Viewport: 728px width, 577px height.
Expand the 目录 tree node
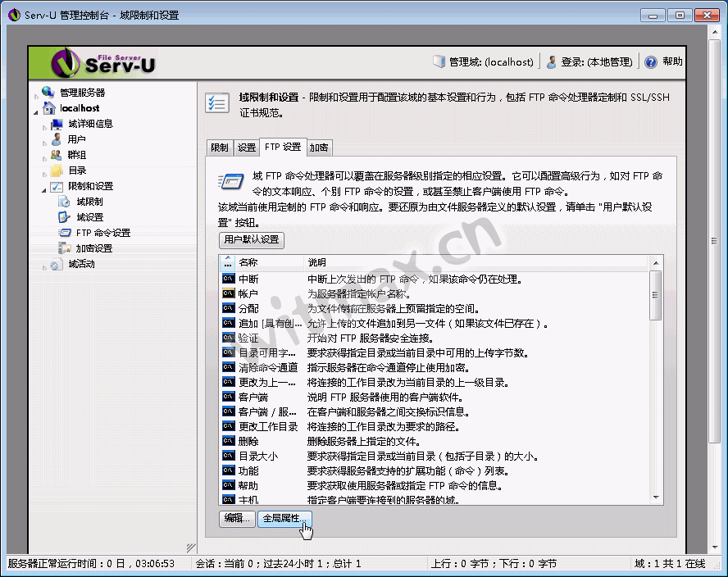point(44,174)
